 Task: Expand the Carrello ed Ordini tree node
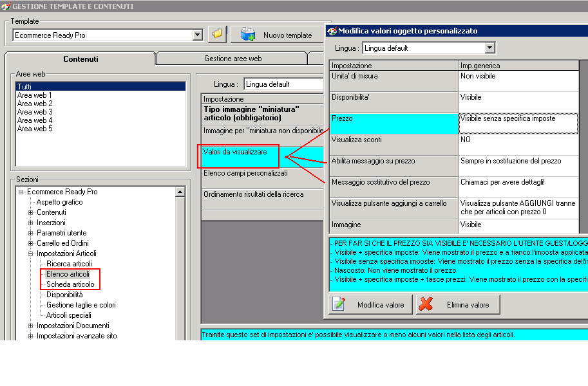point(31,243)
